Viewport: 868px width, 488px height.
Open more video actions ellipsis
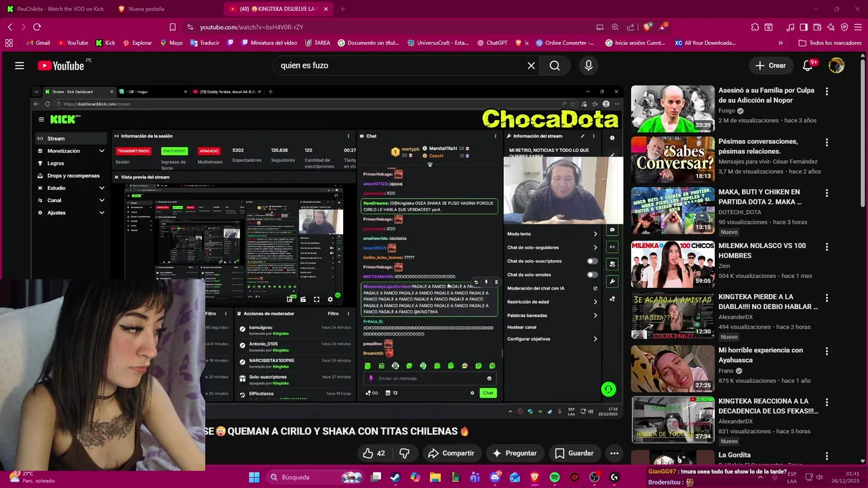[614, 453]
